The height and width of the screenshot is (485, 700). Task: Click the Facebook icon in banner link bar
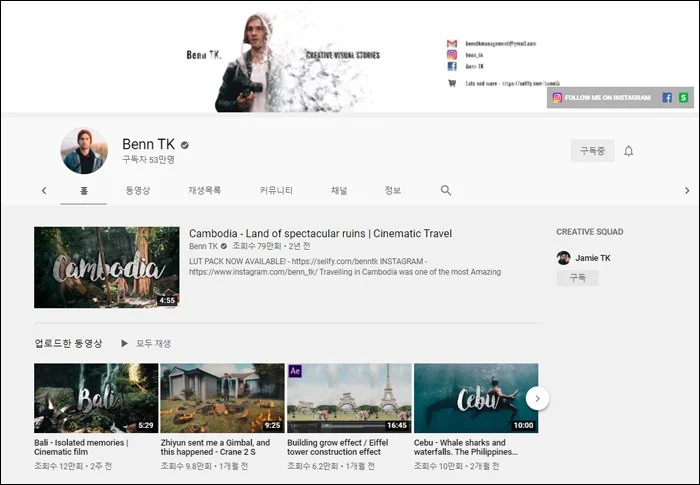667,98
